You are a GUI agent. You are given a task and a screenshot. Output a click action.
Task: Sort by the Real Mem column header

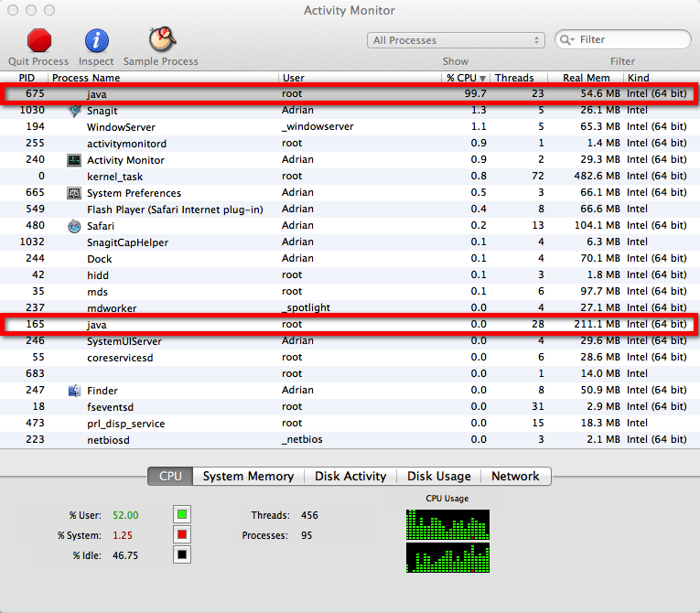(x=586, y=78)
